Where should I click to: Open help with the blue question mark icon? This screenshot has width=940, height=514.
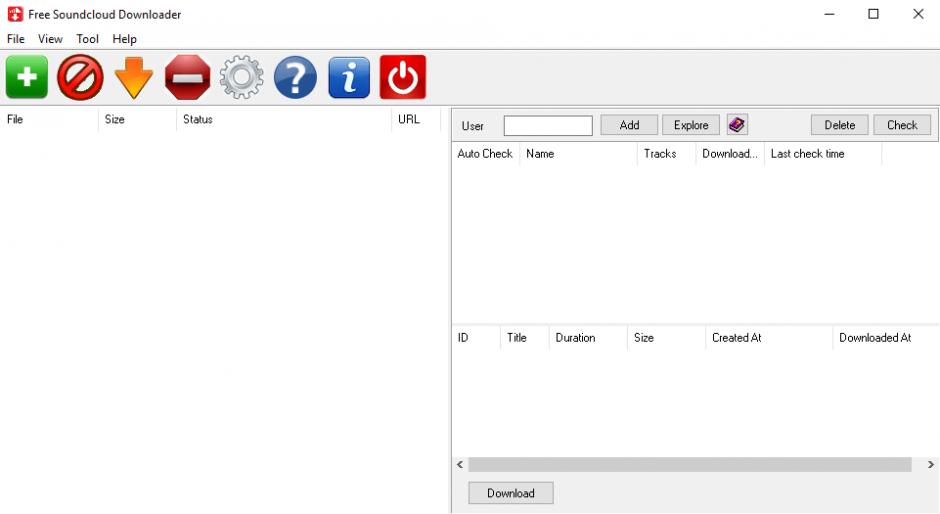(x=296, y=77)
